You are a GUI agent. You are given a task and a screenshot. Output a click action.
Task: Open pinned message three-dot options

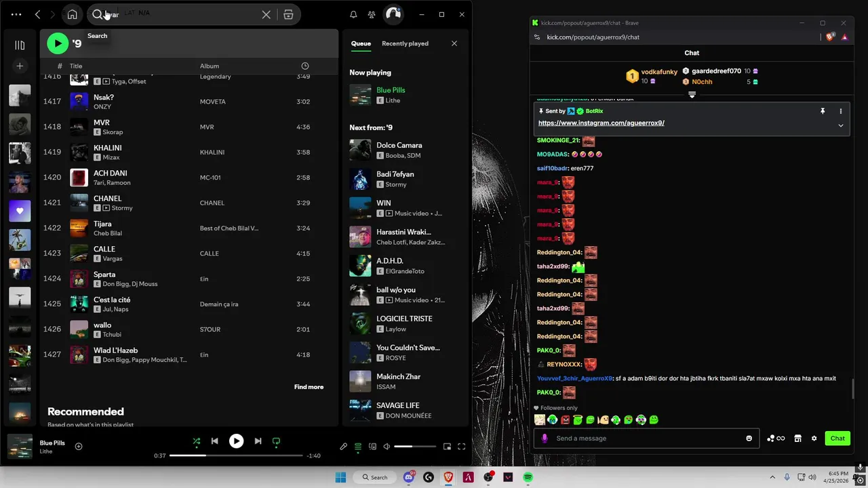click(x=841, y=111)
